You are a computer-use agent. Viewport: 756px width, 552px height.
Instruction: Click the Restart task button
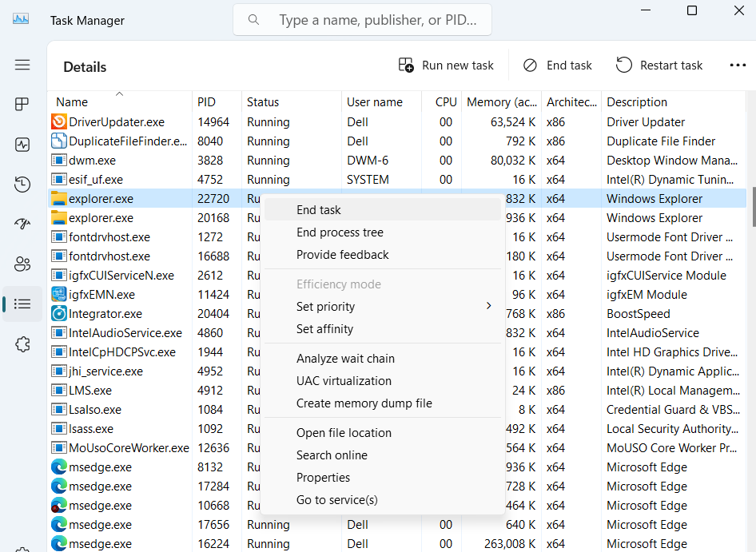pos(659,65)
